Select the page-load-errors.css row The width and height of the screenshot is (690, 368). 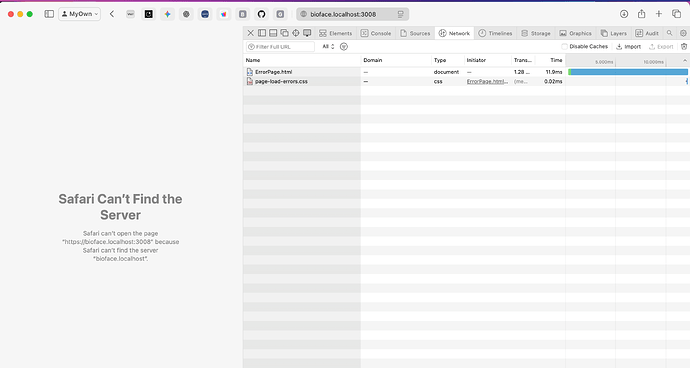[x=466, y=81]
